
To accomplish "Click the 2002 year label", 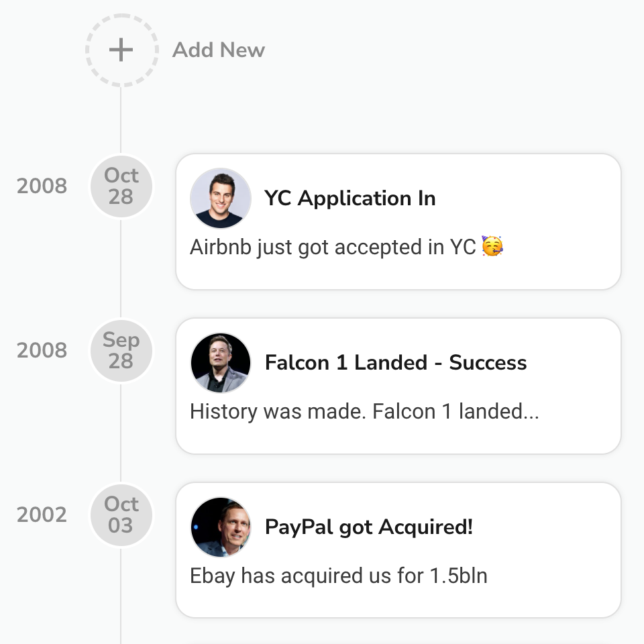I will (x=42, y=515).
